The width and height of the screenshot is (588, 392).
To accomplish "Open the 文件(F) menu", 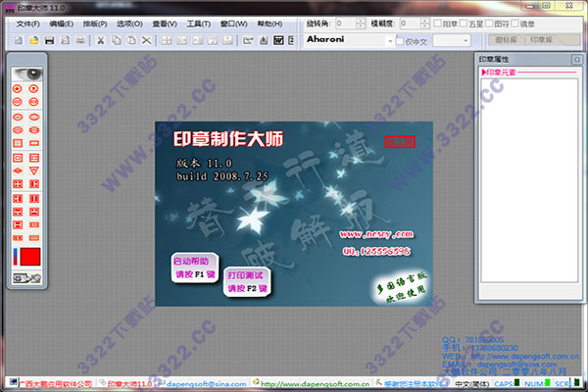I will [x=27, y=24].
